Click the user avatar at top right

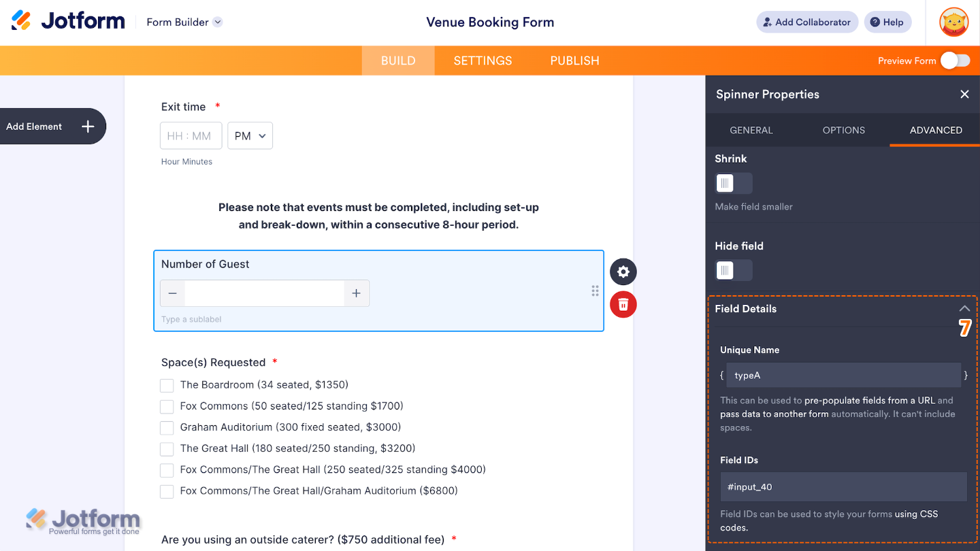pos(954,22)
